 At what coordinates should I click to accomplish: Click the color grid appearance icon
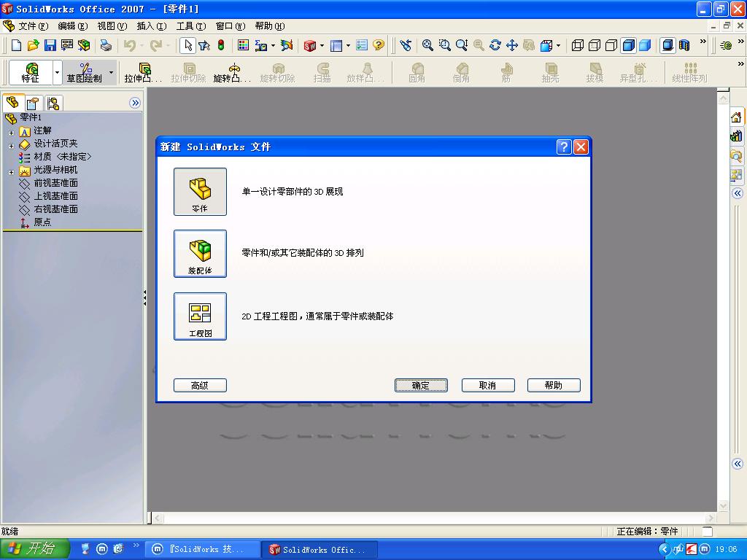243,45
